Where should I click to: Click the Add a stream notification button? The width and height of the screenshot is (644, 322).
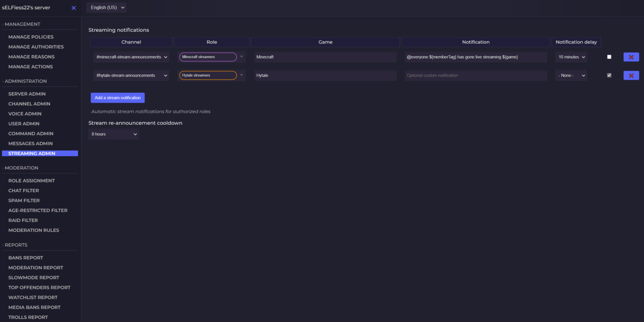coord(117,98)
